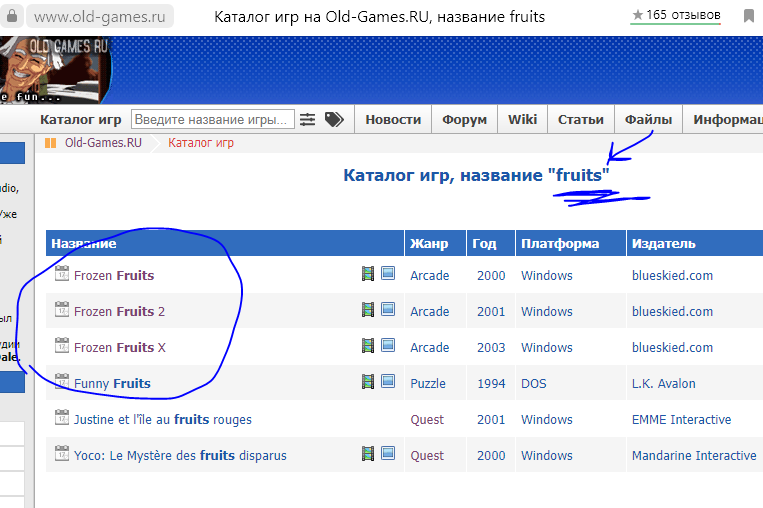The image size is (763, 508).
Task: Open L.K. Avalon publisher link
Action: point(664,383)
